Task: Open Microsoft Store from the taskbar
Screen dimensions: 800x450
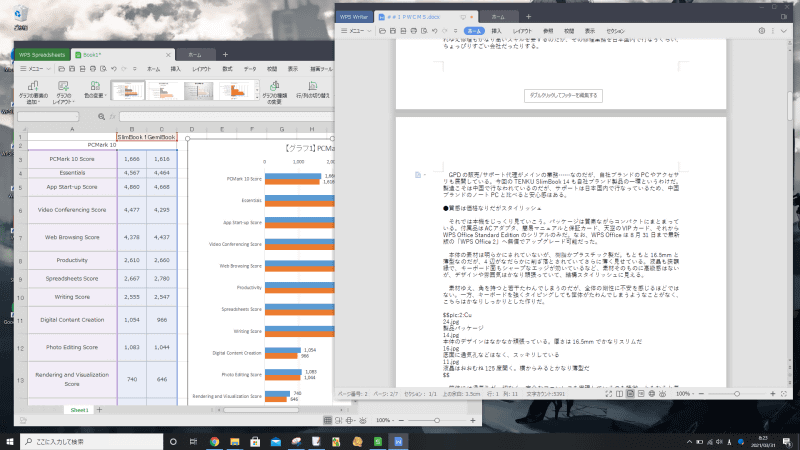Action: click(255, 442)
